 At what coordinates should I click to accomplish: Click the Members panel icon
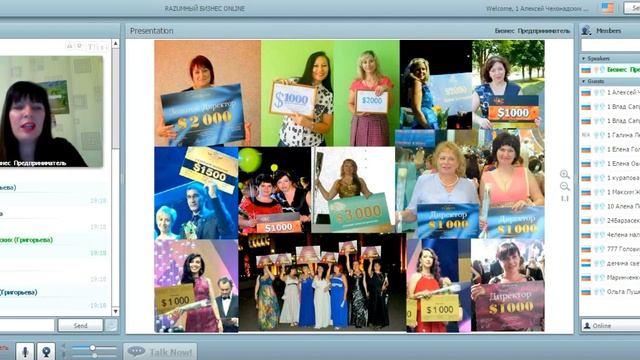tap(587, 30)
